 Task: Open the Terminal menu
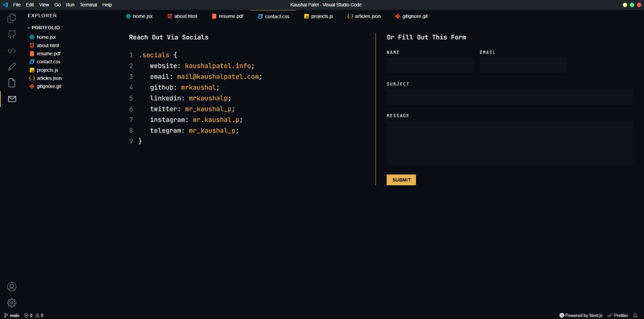88,5
